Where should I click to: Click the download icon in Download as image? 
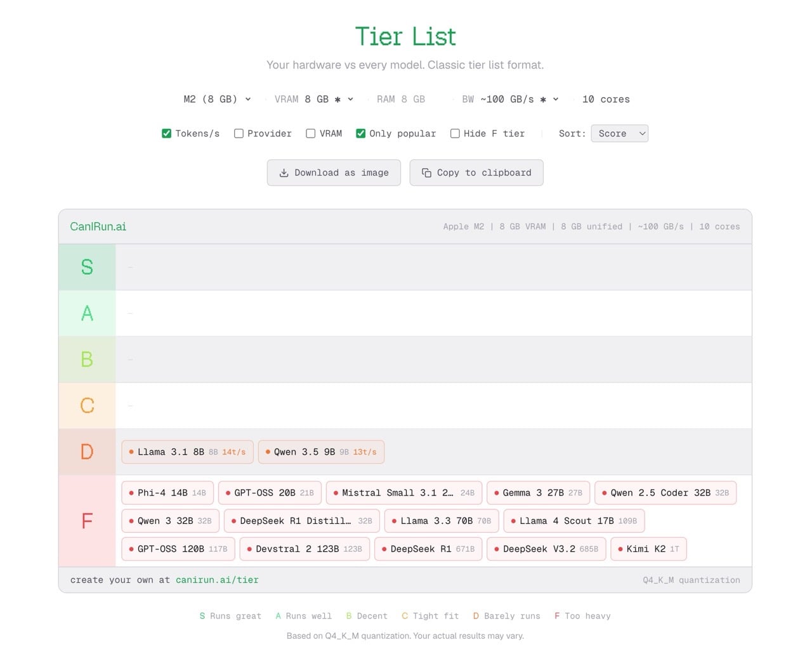[x=284, y=173]
